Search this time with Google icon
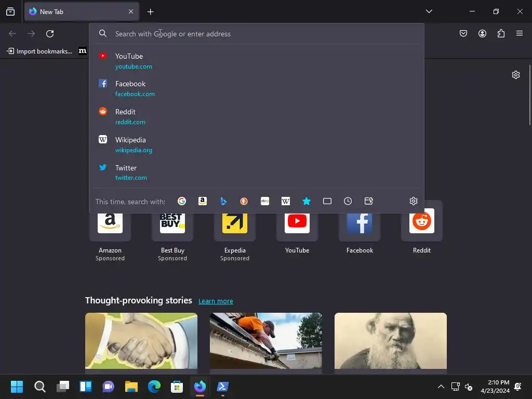Image resolution: width=532 pixels, height=399 pixels. (x=182, y=201)
